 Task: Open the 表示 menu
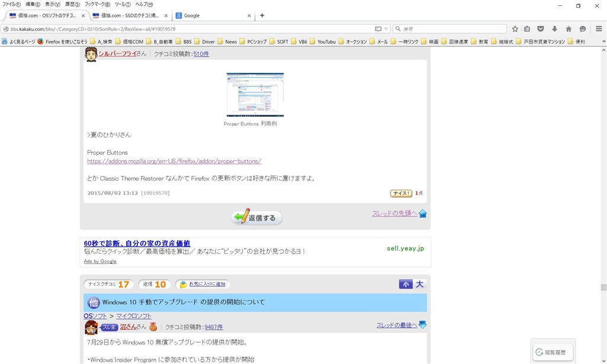(52, 4)
